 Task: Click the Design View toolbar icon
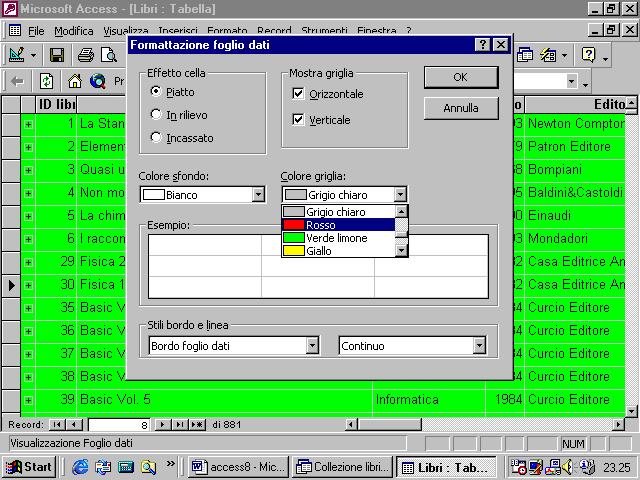[17, 54]
